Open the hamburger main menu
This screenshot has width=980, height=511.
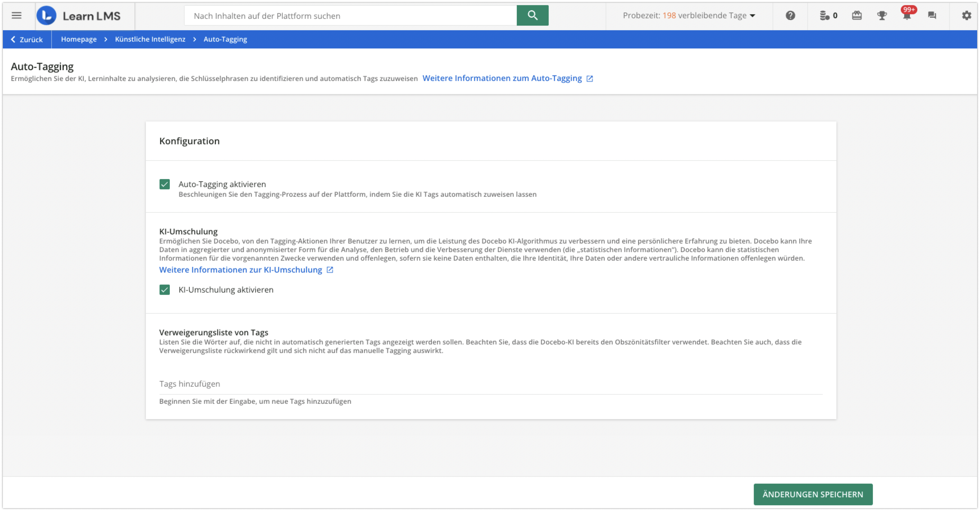[16, 16]
